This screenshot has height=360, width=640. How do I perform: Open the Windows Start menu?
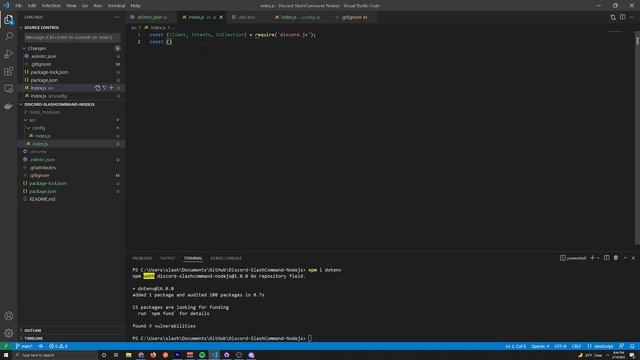click(6, 355)
